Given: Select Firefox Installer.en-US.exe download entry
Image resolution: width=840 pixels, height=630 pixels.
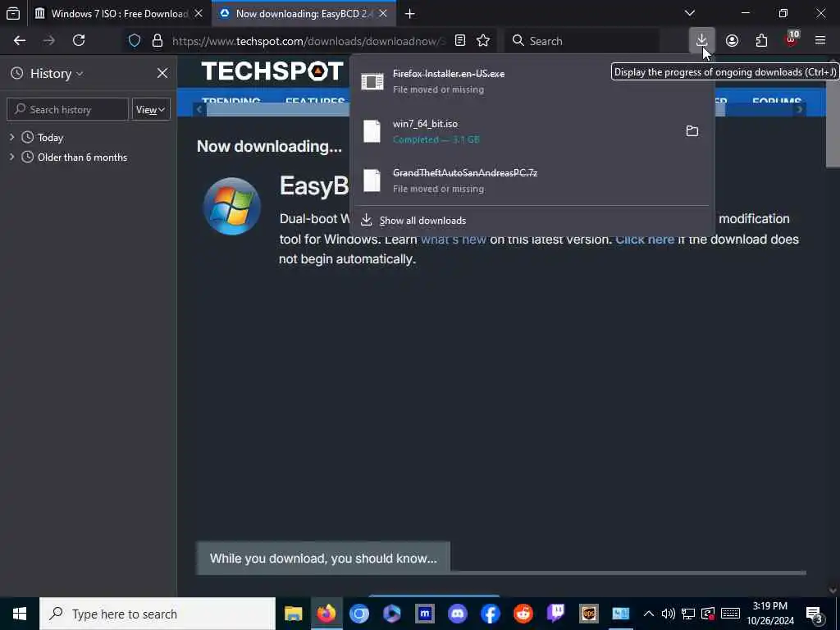Looking at the screenshot, I should (x=532, y=81).
